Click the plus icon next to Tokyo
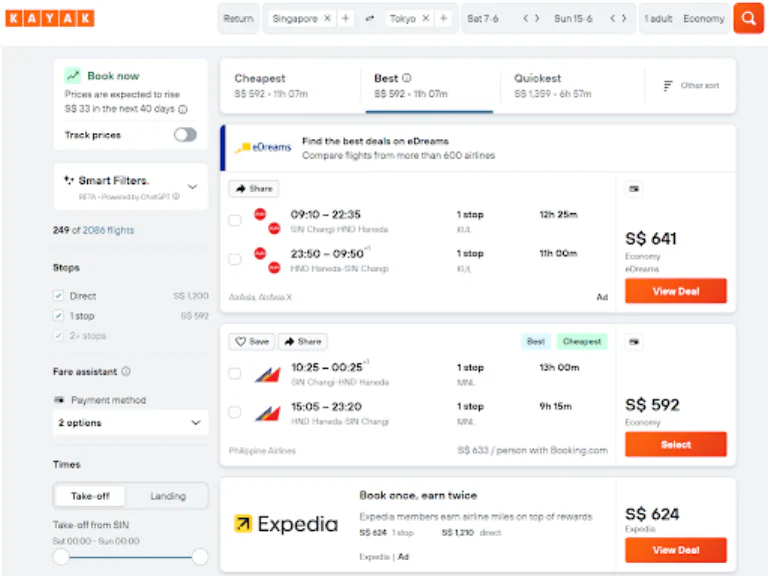The image size is (768, 576). 443,19
